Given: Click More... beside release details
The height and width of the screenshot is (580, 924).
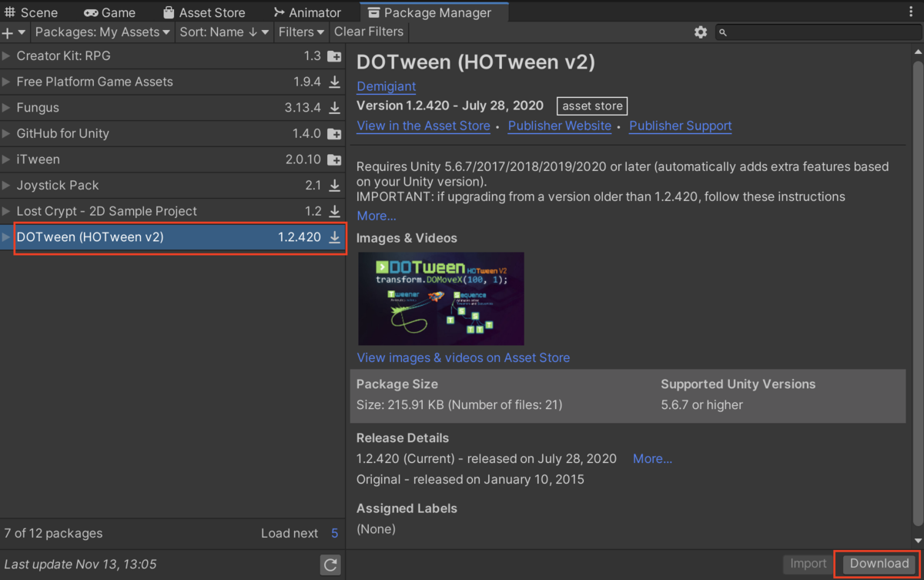Looking at the screenshot, I should click(652, 458).
